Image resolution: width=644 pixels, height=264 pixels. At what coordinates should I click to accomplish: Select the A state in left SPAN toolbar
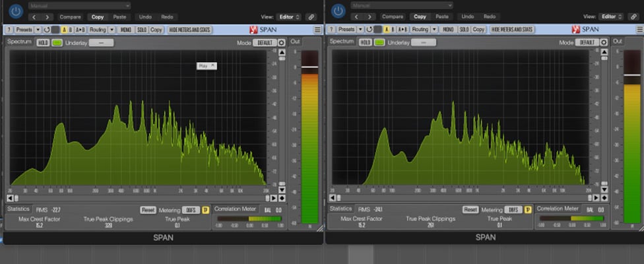pyautogui.click(x=64, y=30)
